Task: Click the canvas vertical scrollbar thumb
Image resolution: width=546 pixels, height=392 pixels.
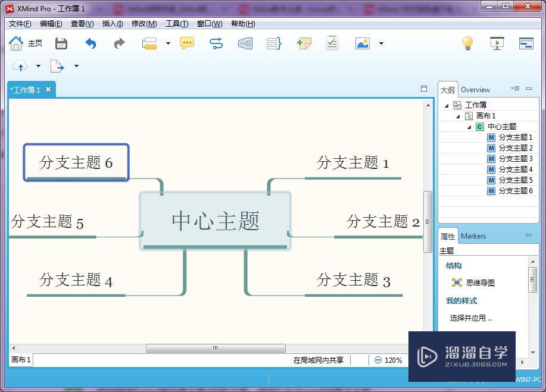Action: click(x=428, y=221)
